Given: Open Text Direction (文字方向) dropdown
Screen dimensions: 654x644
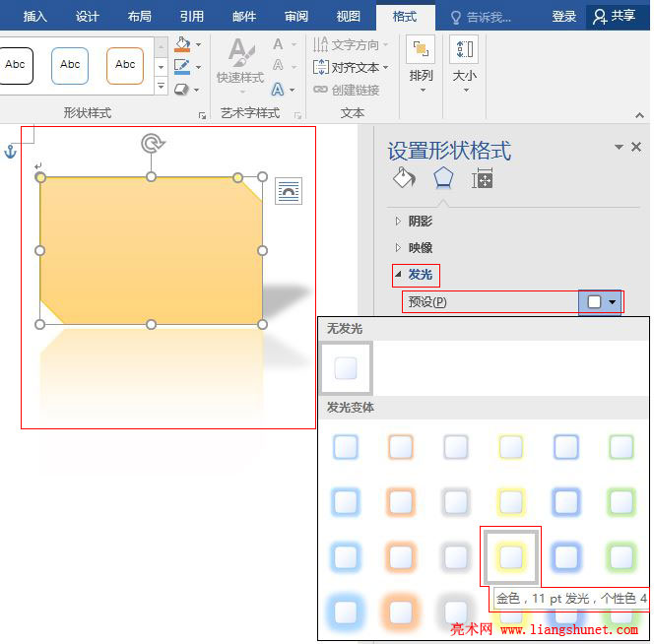Looking at the screenshot, I should tap(351, 44).
